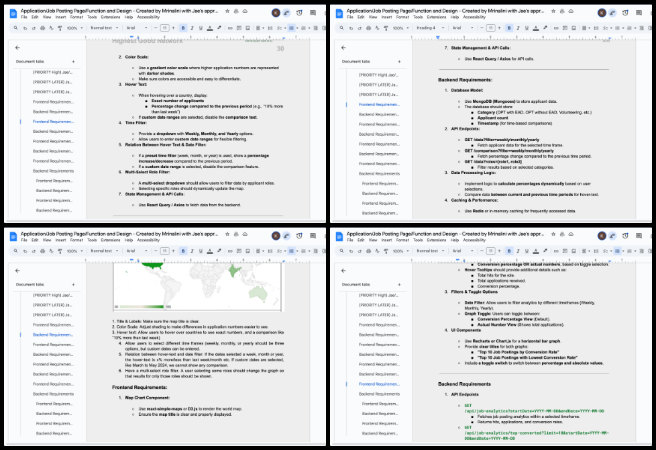Toggle italic in the Color Scale window
656x450 pixels.
click(x=192, y=28)
